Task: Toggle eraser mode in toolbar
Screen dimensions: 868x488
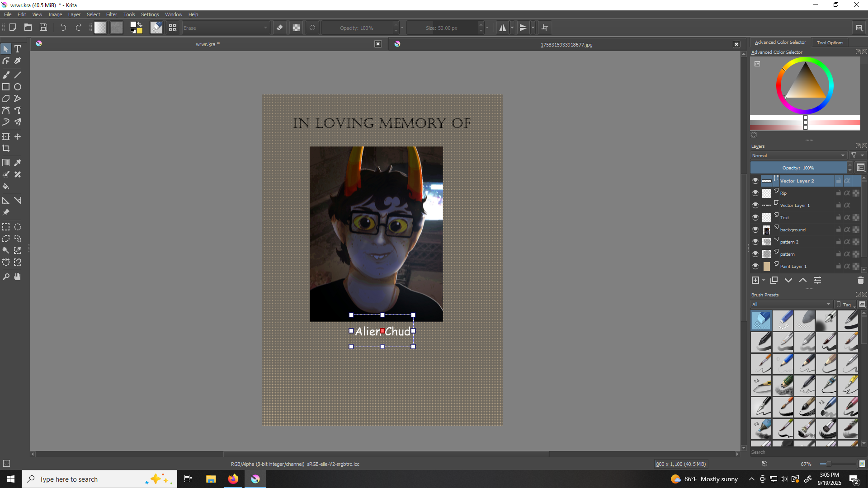Action: [280, 28]
